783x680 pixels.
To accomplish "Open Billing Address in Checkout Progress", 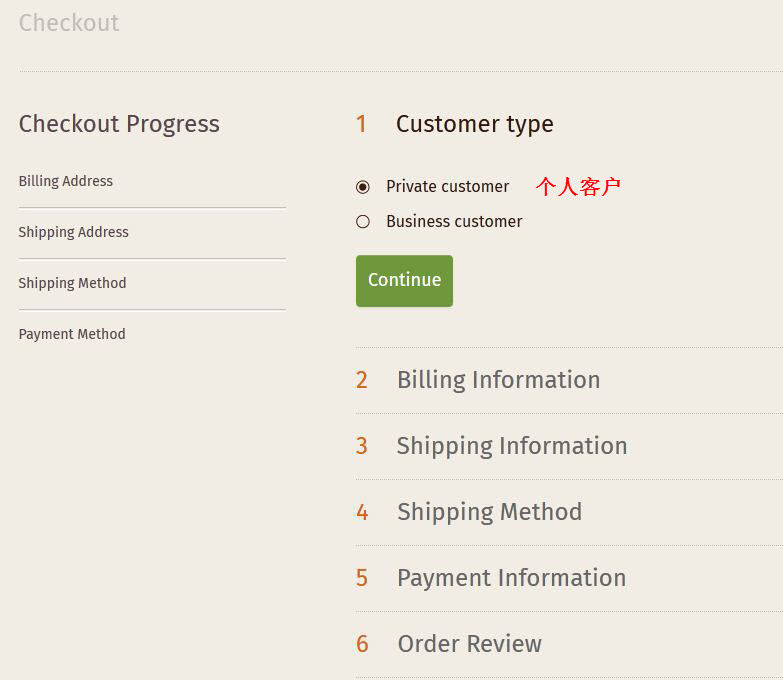I will (65, 181).
